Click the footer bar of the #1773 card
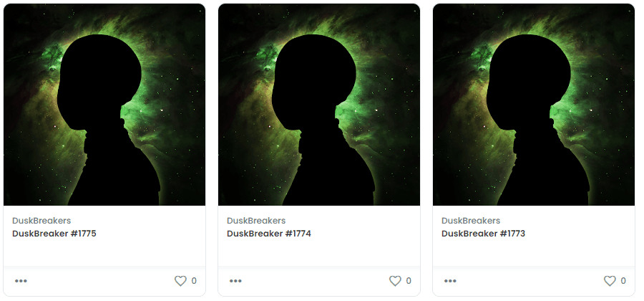 pos(534,281)
